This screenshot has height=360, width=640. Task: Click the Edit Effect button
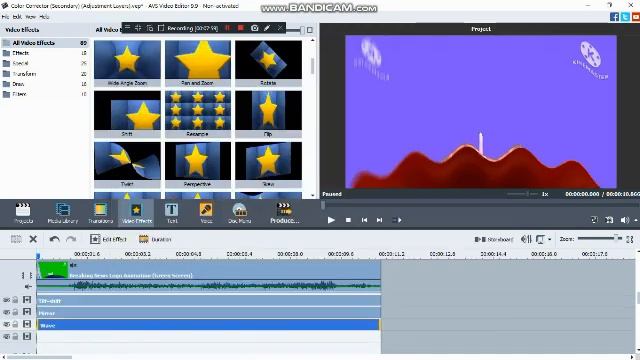(x=108, y=239)
